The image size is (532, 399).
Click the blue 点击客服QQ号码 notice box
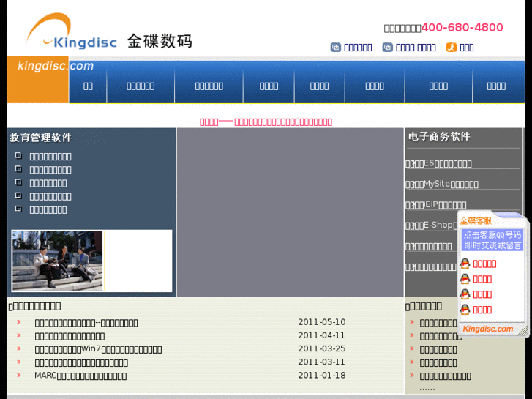pyautogui.click(x=492, y=240)
